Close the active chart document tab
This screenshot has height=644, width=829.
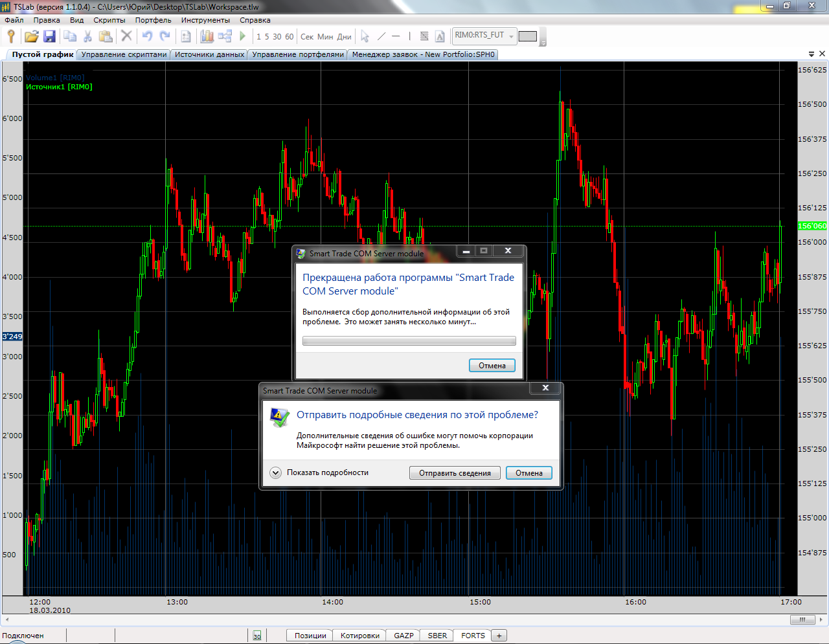pos(823,54)
